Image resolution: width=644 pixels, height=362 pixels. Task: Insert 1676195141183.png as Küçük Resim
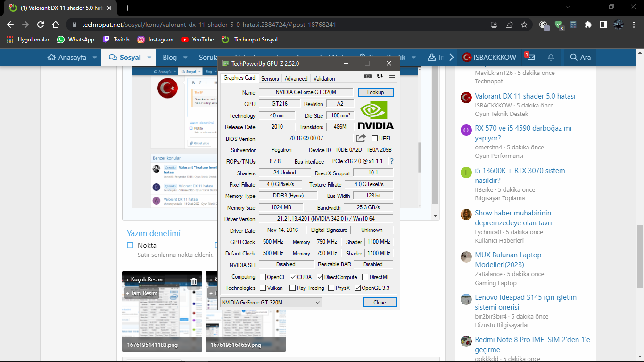[144, 280]
